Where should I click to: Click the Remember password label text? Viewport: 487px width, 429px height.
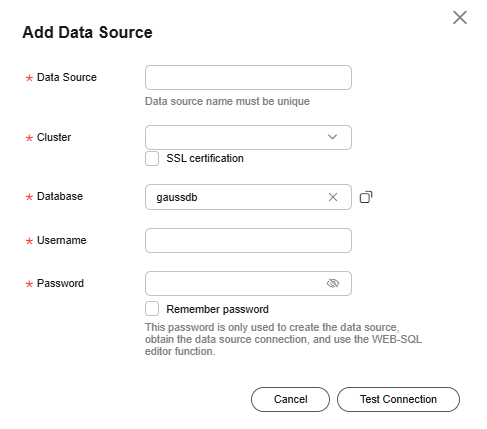coord(217,309)
